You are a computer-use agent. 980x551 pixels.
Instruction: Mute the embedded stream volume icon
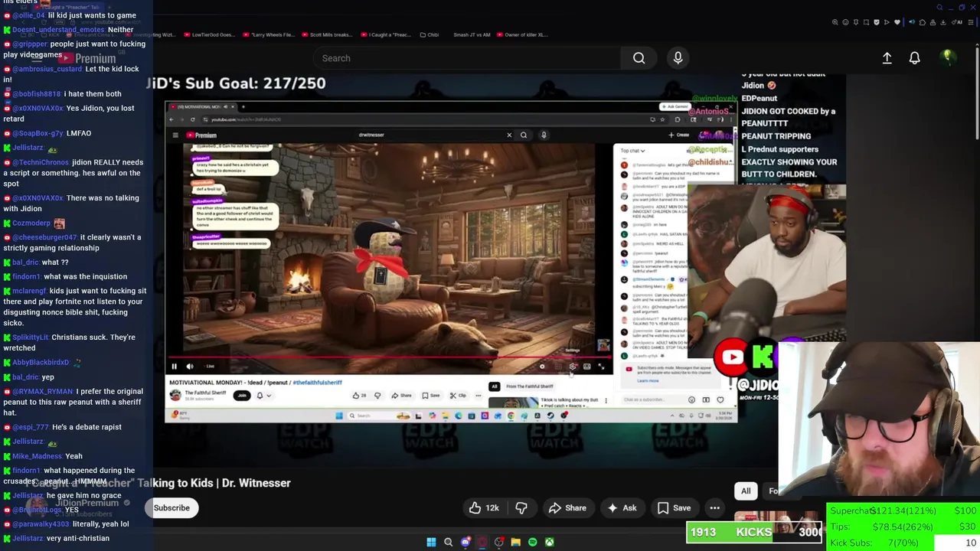pos(189,367)
